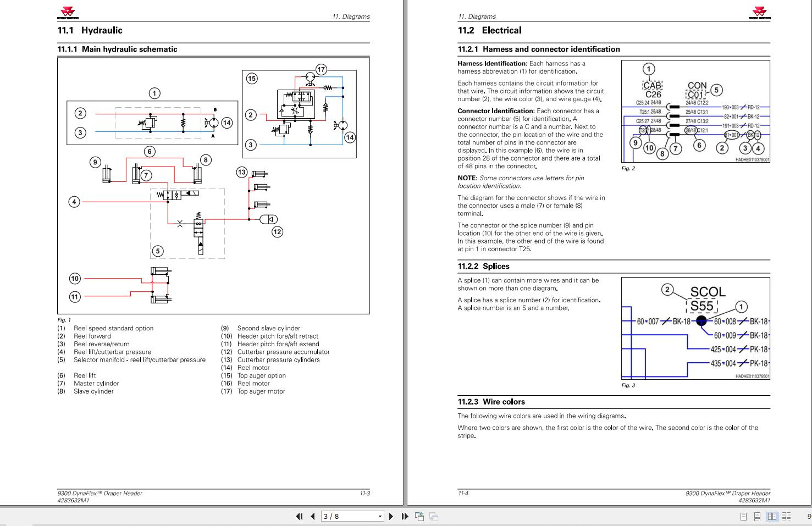Click legend entry 'Top auger motor'
812x526 pixels.
pos(261,391)
